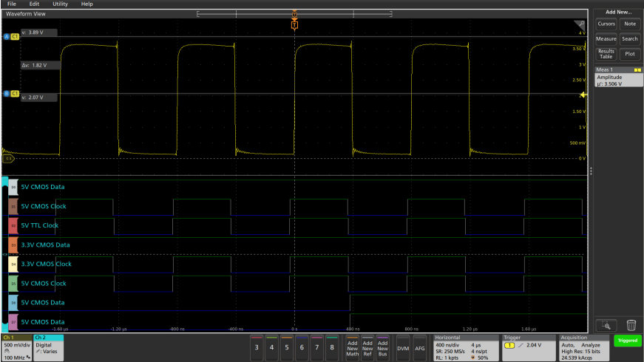
Task: Click the Cursors button
Action: click(x=606, y=24)
